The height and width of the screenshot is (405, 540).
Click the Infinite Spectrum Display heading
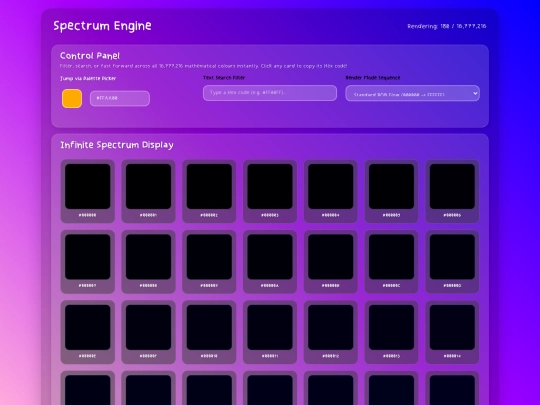(x=117, y=145)
